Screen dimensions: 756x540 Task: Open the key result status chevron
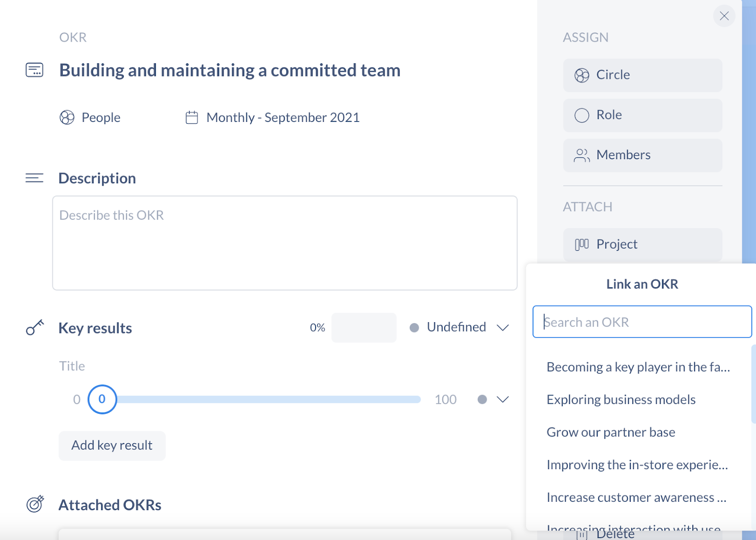pyautogui.click(x=503, y=400)
